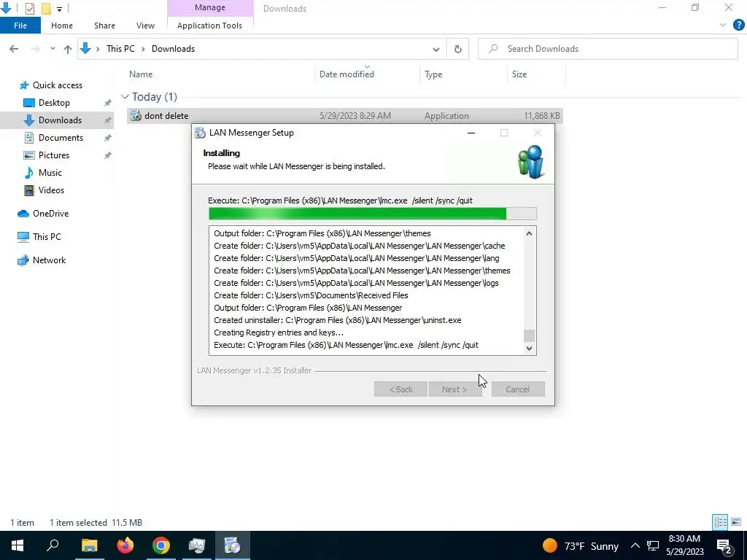Click the install log scrollbar thumb
Viewport: 747px width, 560px height.
[x=529, y=335]
